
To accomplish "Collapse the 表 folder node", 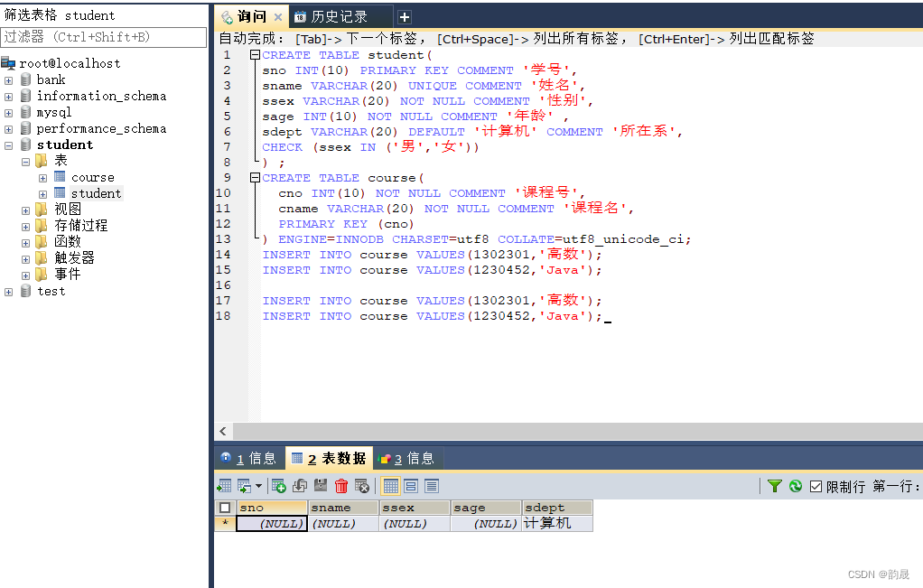I will pyautogui.click(x=26, y=162).
